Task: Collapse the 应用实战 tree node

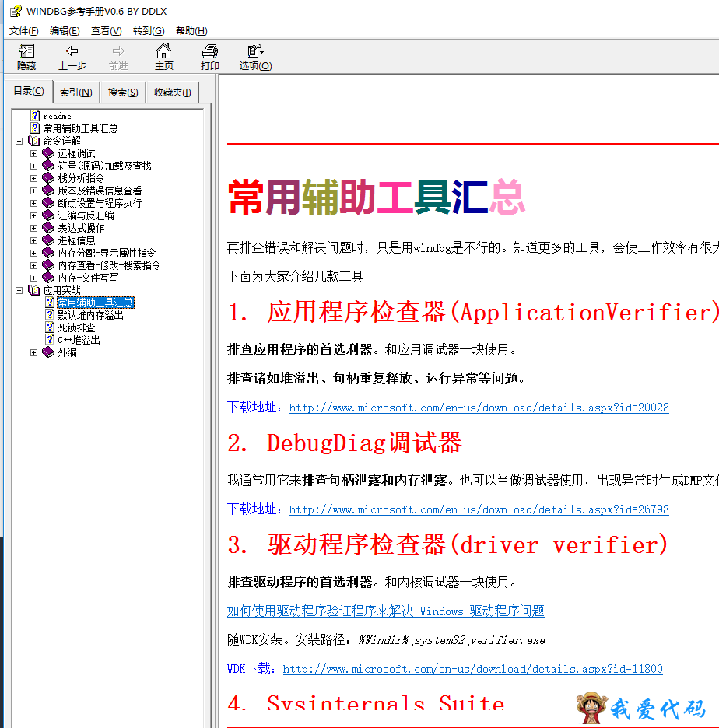Action: 19,290
